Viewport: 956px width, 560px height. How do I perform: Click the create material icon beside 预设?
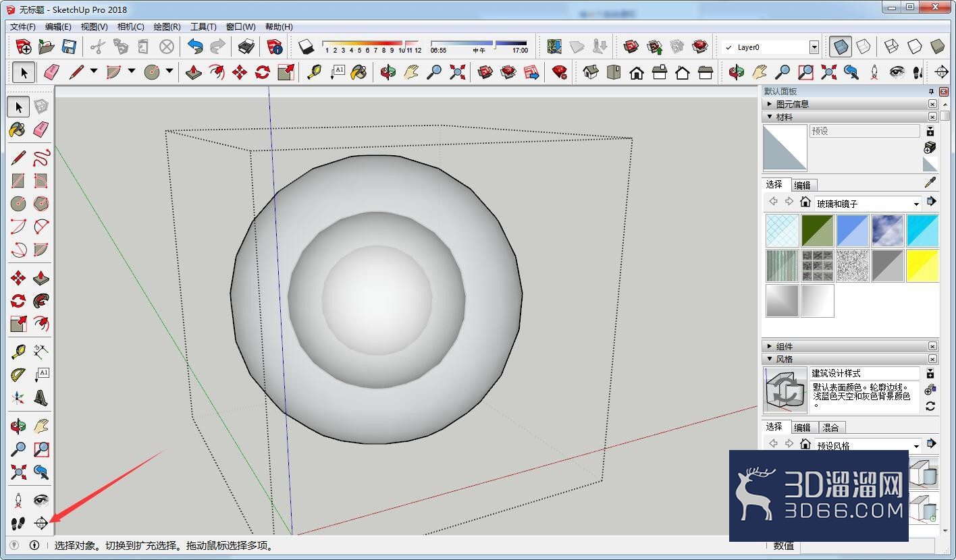coord(930,147)
